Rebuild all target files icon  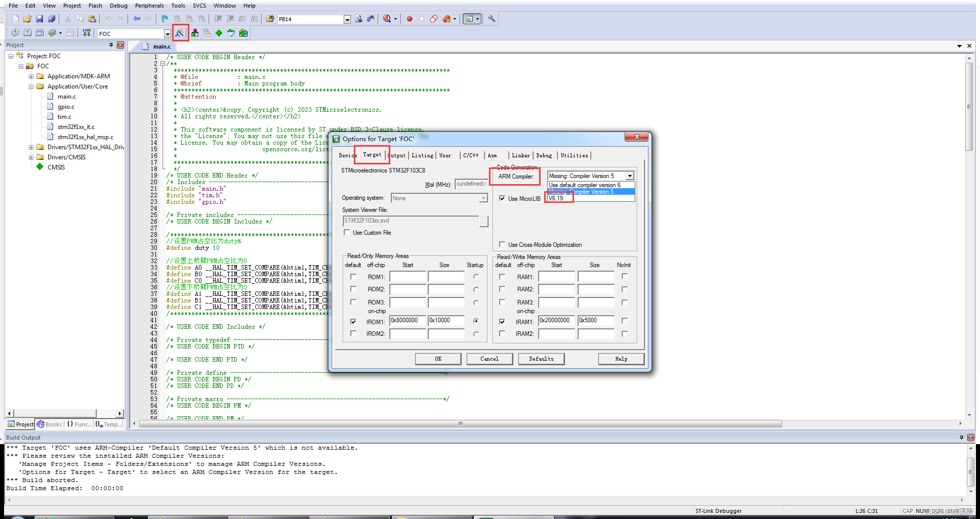pos(39,33)
